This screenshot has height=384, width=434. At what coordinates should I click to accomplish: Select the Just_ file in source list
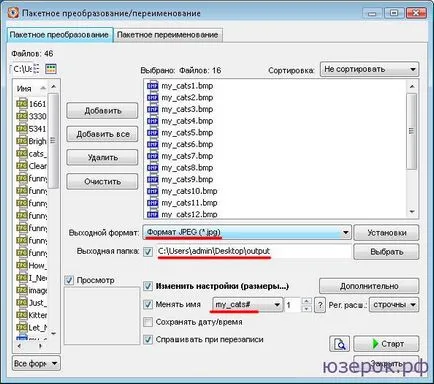click(32, 303)
